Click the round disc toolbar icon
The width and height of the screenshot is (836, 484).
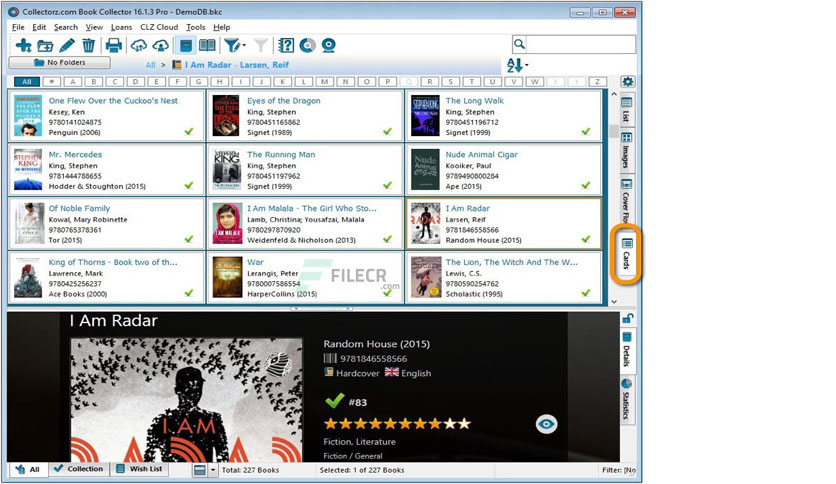pyautogui.click(x=307, y=45)
